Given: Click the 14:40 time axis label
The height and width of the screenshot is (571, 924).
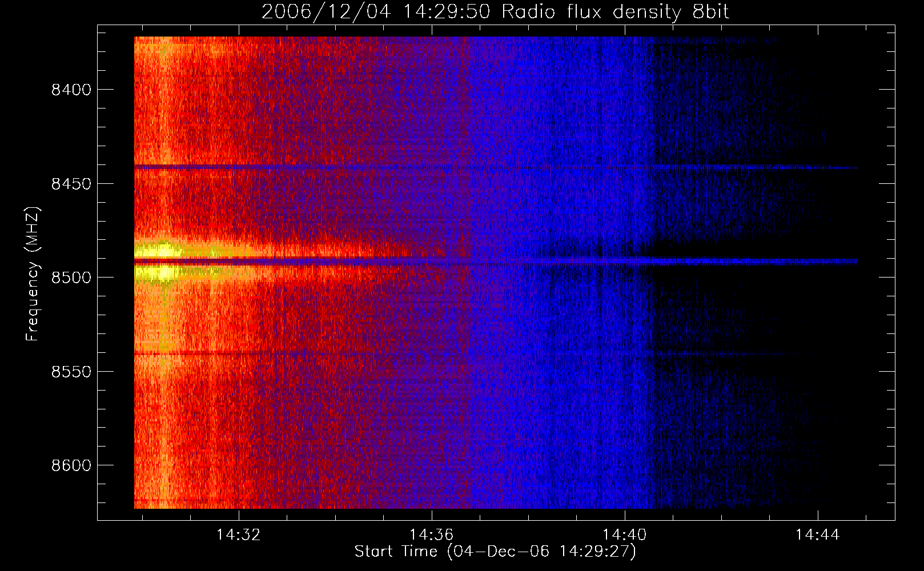Looking at the screenshot, I should (x=625, y=534).
